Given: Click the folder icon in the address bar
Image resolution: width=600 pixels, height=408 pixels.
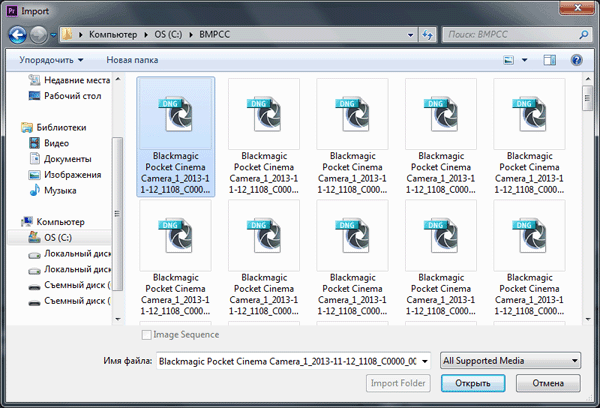Looking at the screenshot, I should point(67,34).
